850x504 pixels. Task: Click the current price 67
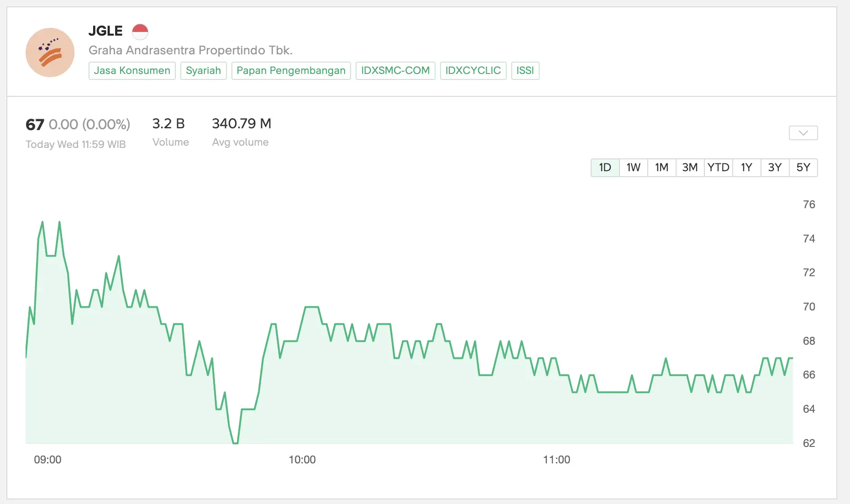click(35, 125)
